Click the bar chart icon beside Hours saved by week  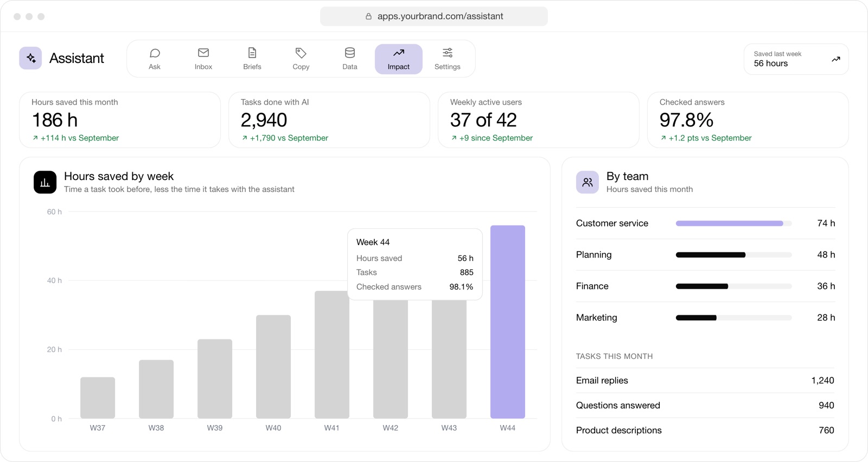[45, 182]
